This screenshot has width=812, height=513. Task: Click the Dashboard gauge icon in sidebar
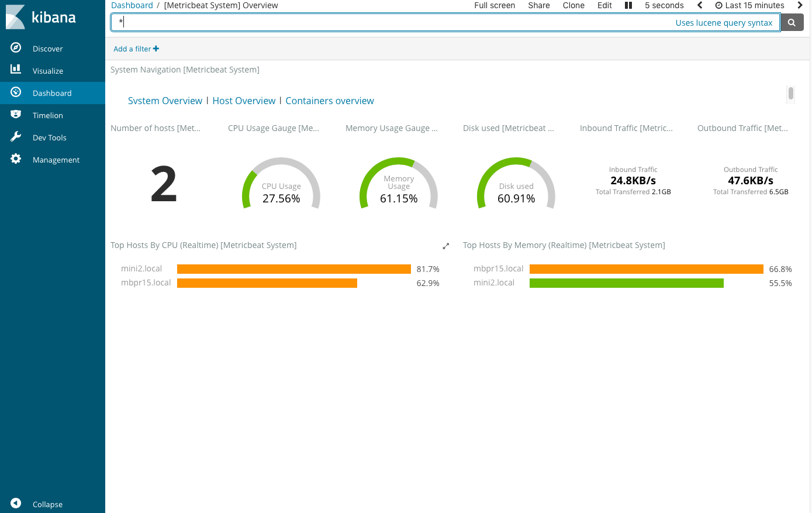pyautogui.click(x=16, y=92)
